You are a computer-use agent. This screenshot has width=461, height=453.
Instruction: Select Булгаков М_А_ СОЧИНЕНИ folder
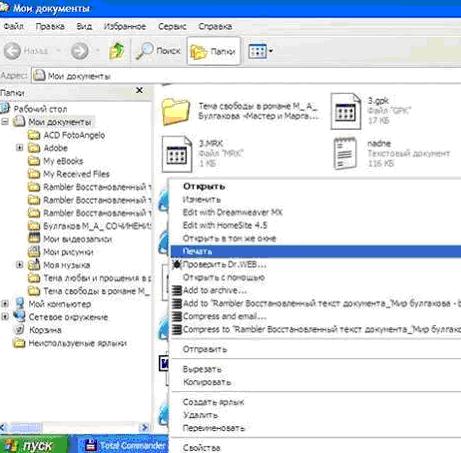point(97,226)
